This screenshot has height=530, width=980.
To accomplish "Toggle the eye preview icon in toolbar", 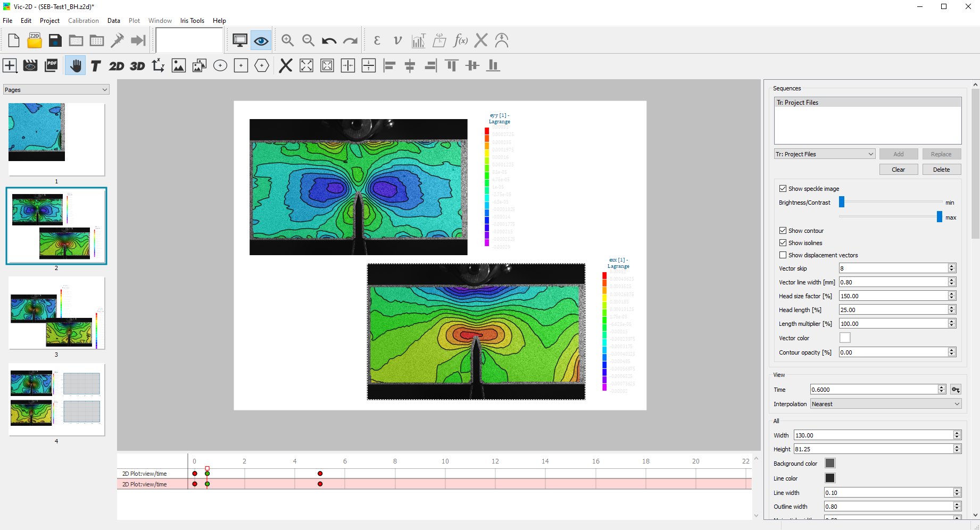I will tap(261, 40).
